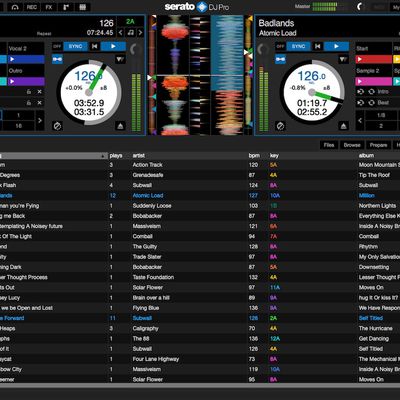Open the FX panel
Screen dimensions: 400x400
(49, 7)
